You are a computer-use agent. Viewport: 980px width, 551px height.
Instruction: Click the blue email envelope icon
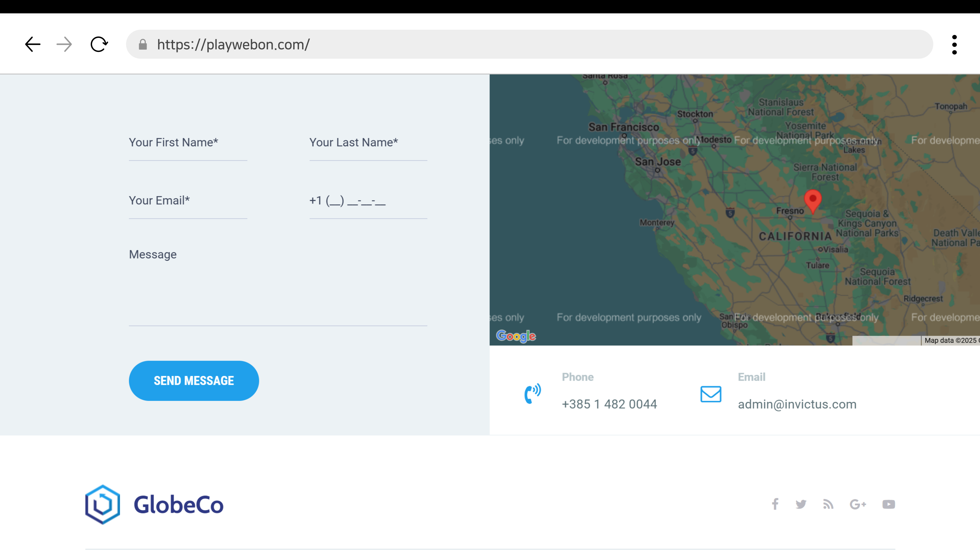(x=711, y=394)
